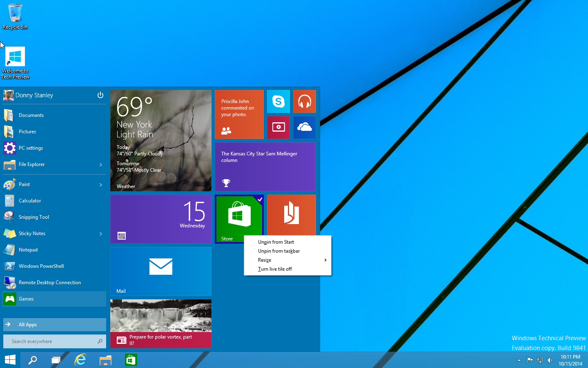This screenshot has width=588, height=368.
Task: Open the Video player tile
Action: tap(278, 127)
